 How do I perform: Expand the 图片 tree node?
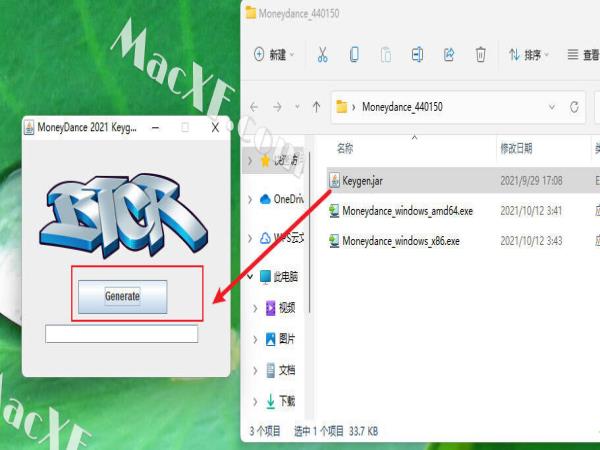(x=255, y=339)
